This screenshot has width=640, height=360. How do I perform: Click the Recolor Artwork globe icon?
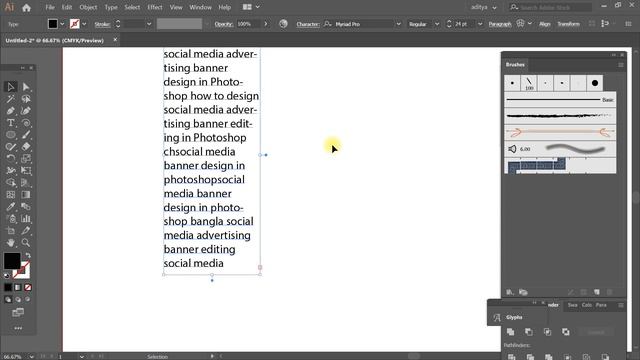[x=283, y=24]
